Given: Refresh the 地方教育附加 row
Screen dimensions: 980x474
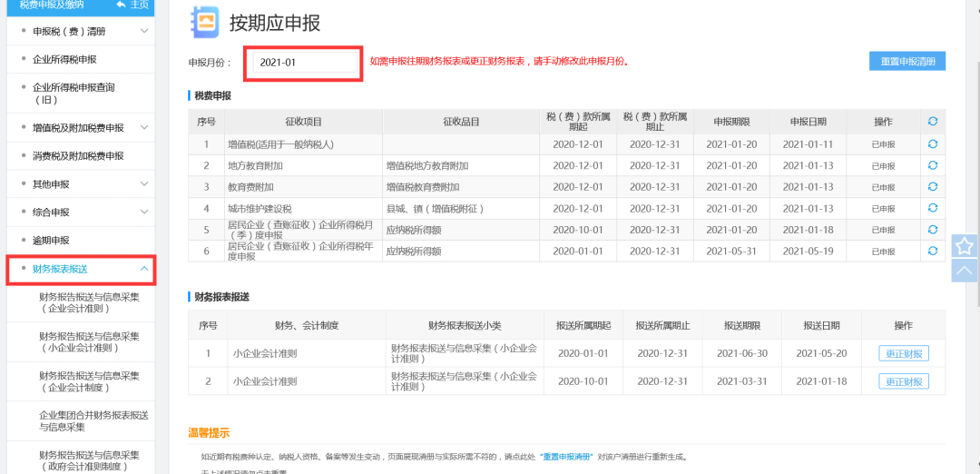Looking at the screenshot, I should [933, 165].
